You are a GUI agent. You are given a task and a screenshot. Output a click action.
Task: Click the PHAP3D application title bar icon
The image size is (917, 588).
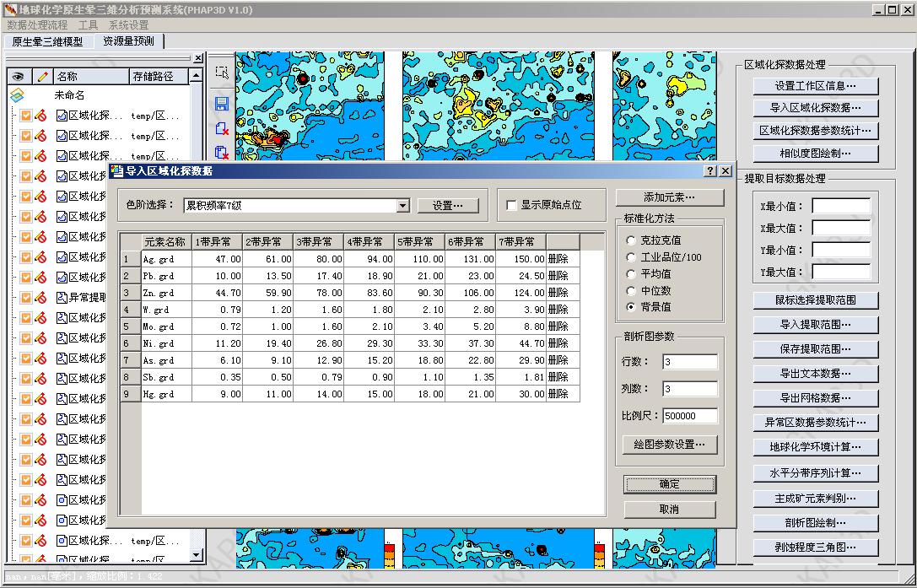click(x=10, y=10)
